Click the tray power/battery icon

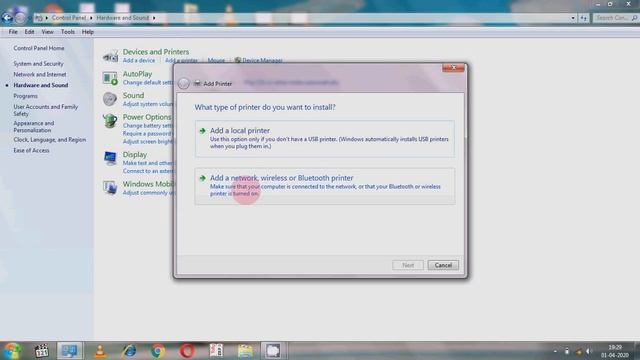(x=567, y=351)
